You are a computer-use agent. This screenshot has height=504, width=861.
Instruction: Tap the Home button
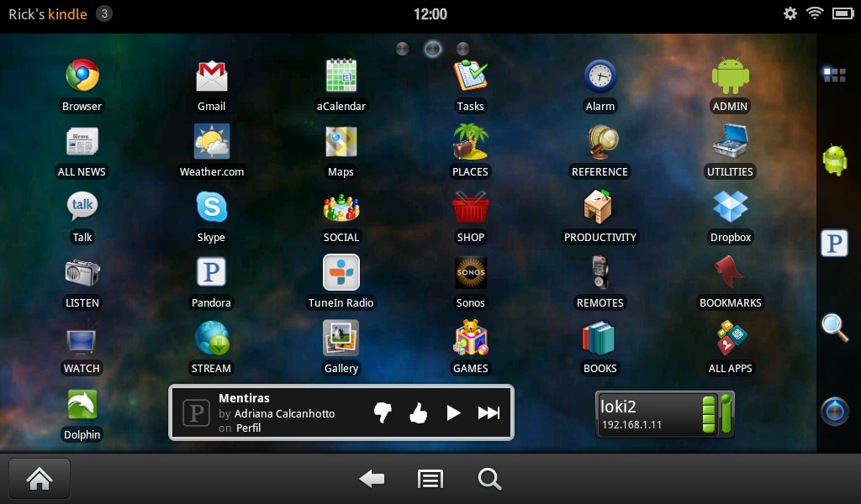coord(40,479)
